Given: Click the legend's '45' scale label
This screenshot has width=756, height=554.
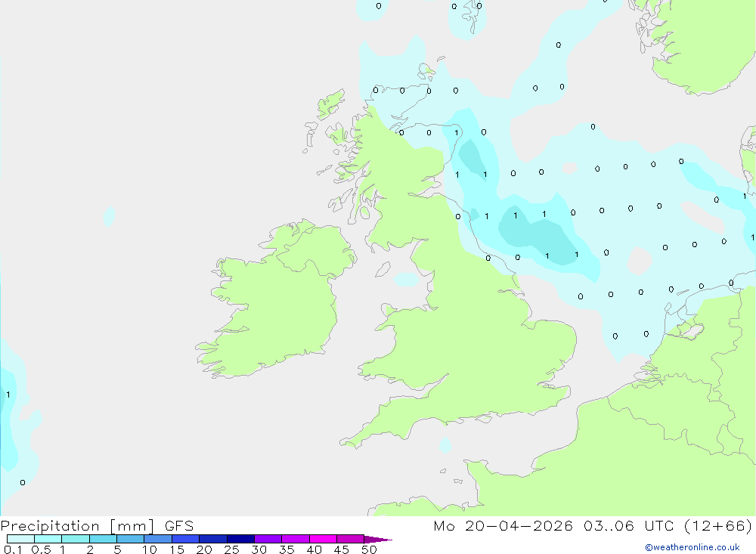Looking at the screenshot, I should coord(342,549).
